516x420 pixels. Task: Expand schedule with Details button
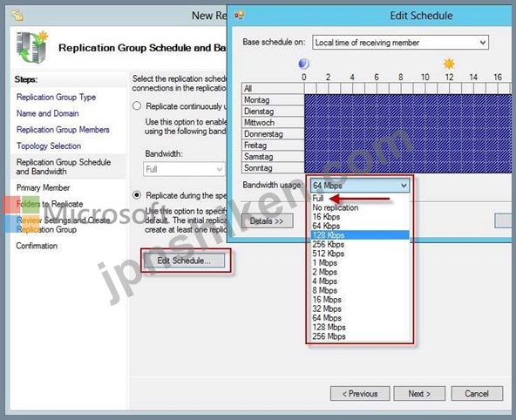click(x=267, y=221)
